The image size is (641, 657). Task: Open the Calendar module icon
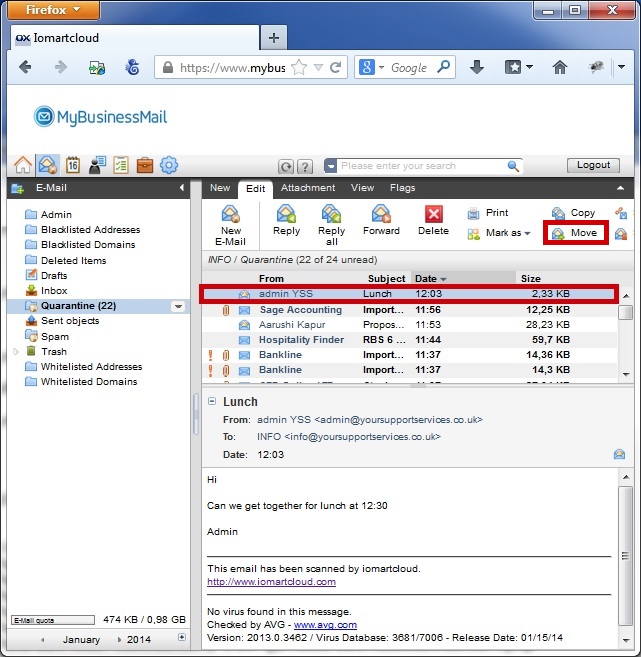(x=72, y=165)
